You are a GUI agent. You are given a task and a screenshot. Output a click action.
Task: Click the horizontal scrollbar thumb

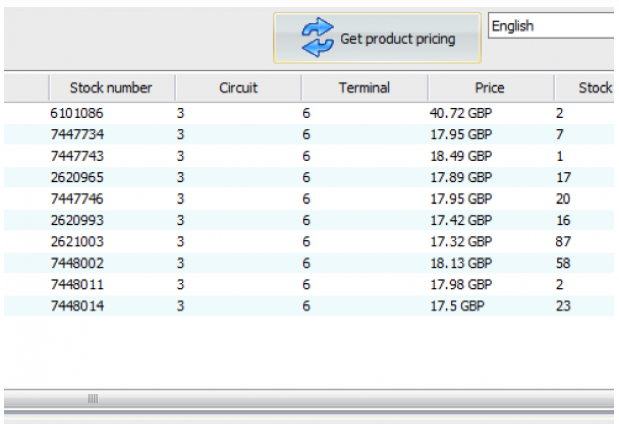pyautogui.click(x=93, y=399)
